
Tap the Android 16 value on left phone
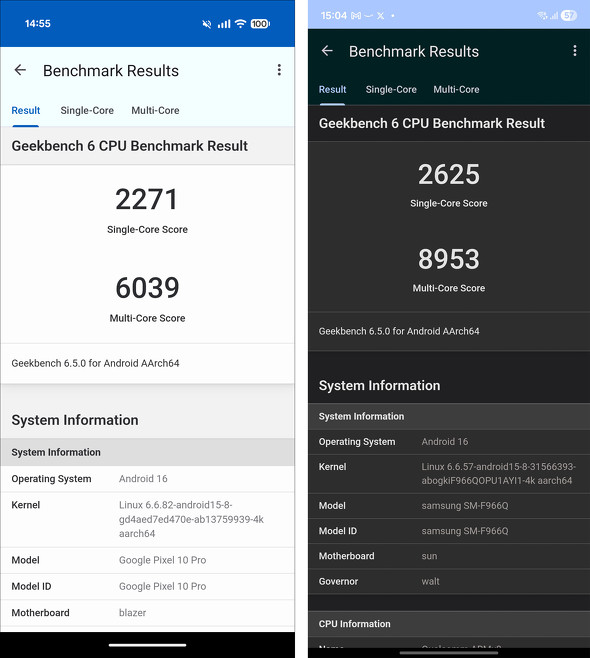143,478
